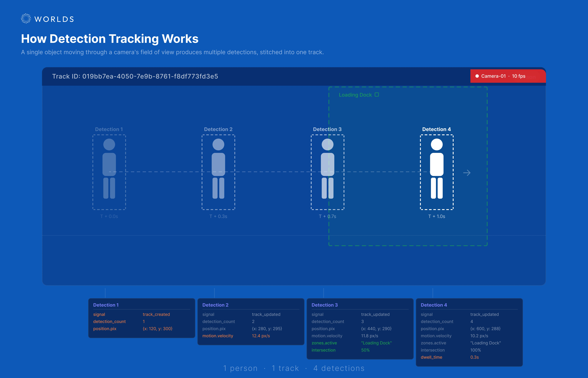Select the Loading Dock zone label
This screenshot has height=378, width=588.
355,95
